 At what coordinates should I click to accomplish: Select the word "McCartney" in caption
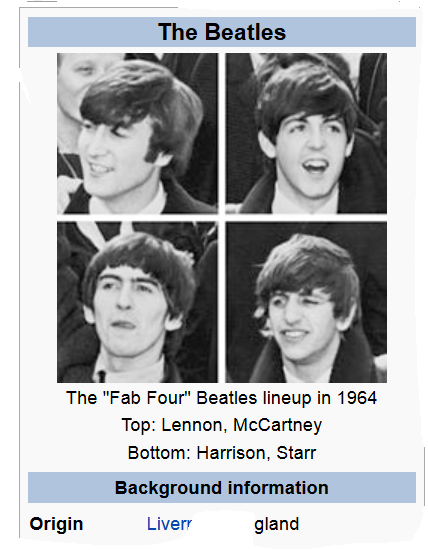coord(277,426)
